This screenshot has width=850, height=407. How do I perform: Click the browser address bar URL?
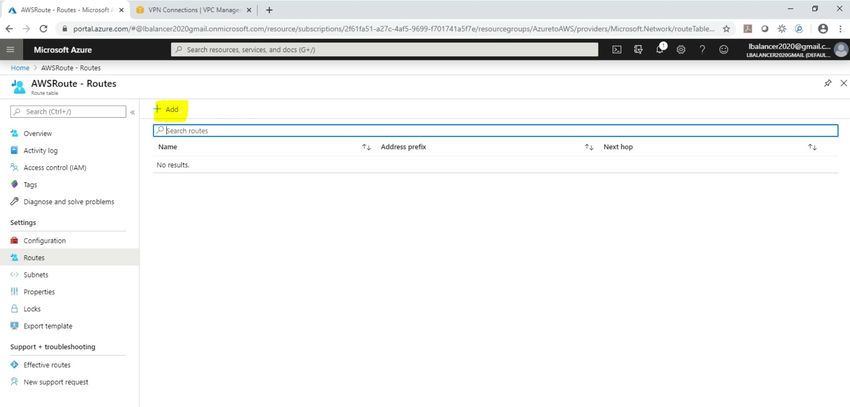coord(393,29)
